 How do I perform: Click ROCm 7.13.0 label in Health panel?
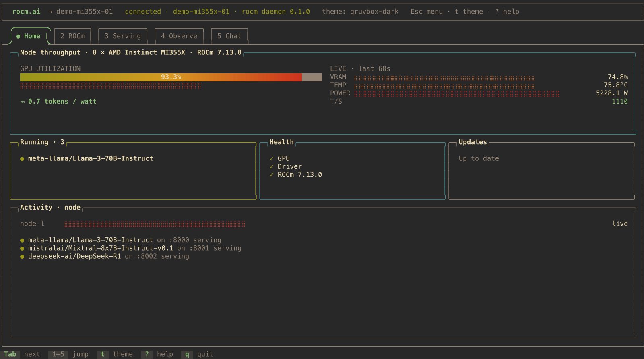coord(300,175)
